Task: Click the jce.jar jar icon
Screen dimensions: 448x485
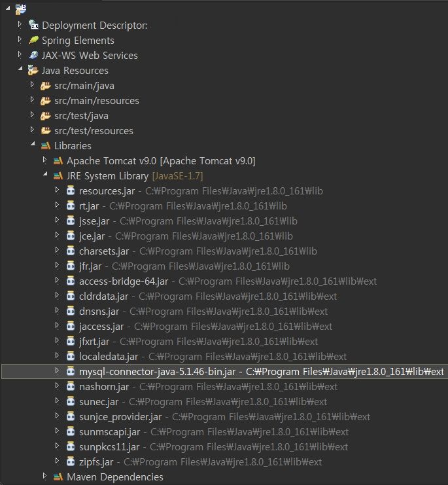Action: click(x=71, y=236)
